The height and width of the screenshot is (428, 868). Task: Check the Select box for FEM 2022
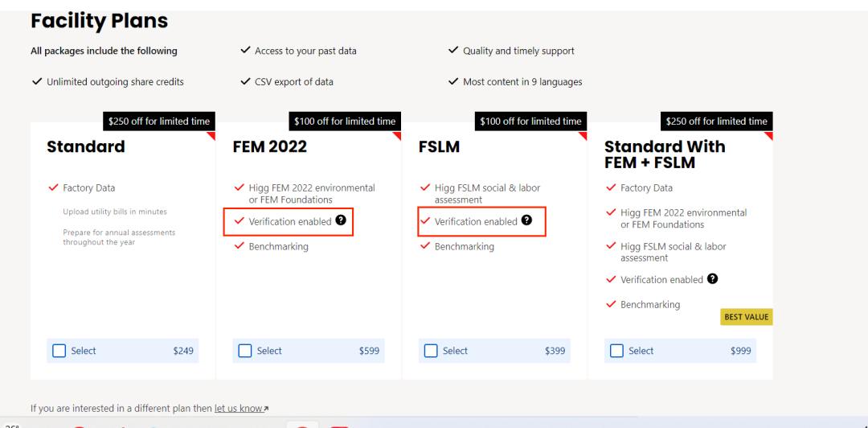(x=245, y=351)
